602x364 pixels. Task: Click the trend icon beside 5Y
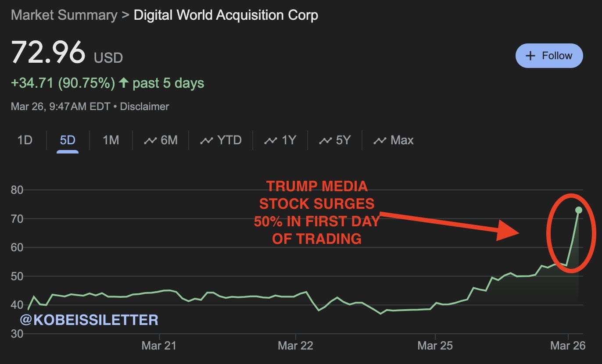[325, 141]
